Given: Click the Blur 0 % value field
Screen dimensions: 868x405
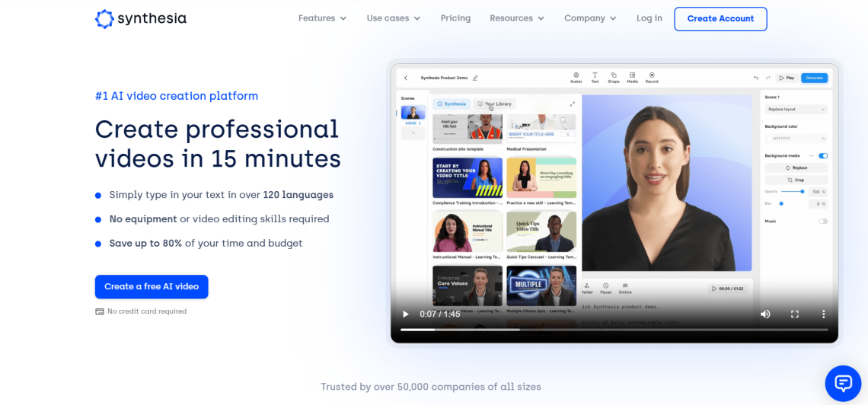Looking at the screenshot, I should coord(819,204).
